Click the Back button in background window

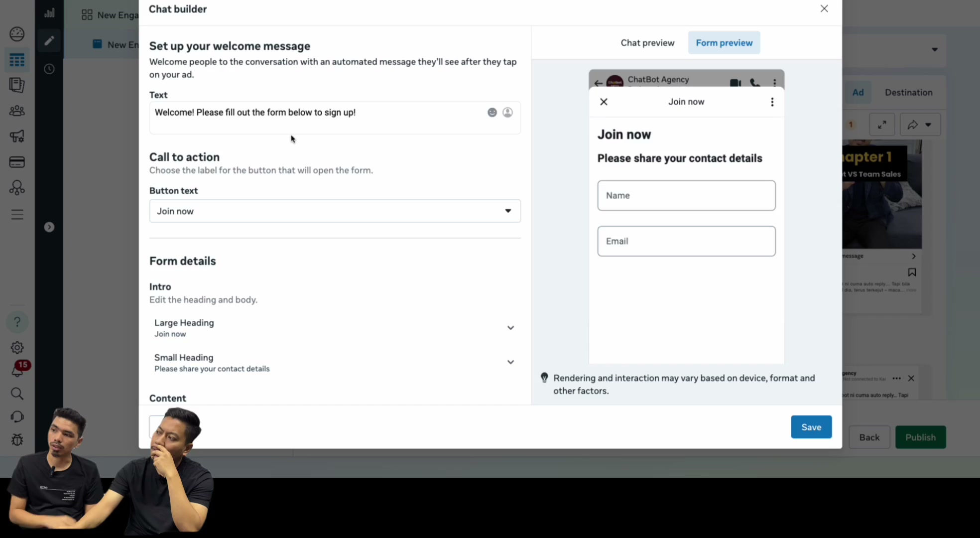pos(869,437)
